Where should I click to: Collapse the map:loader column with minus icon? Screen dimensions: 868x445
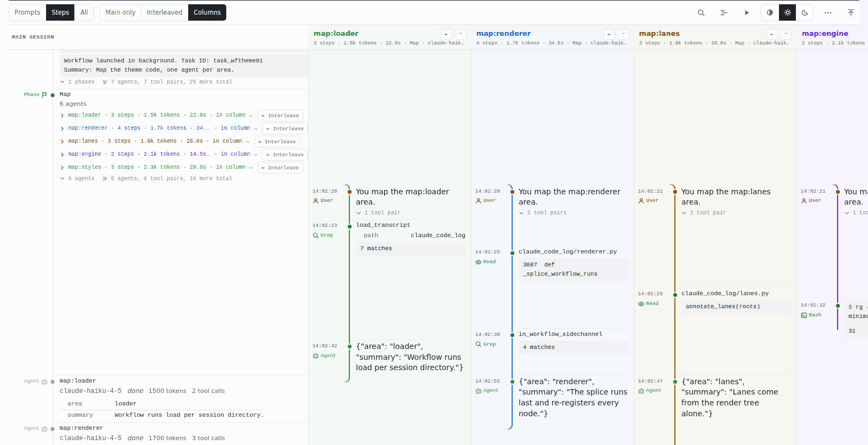(x=461, y=34)
